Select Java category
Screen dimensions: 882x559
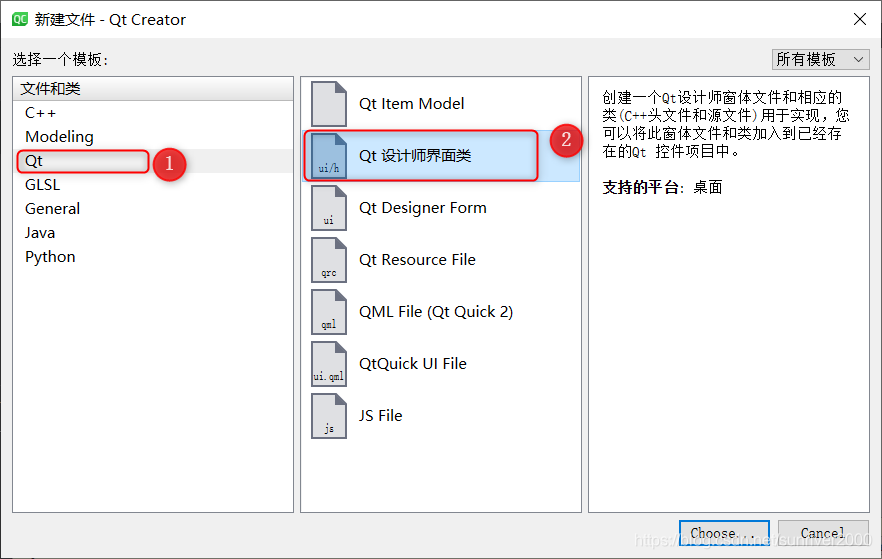pyautogui.click(x=153, y=232)
